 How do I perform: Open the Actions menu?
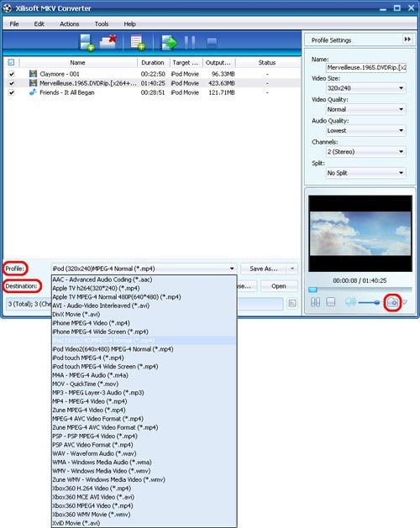tap(70, 24)
